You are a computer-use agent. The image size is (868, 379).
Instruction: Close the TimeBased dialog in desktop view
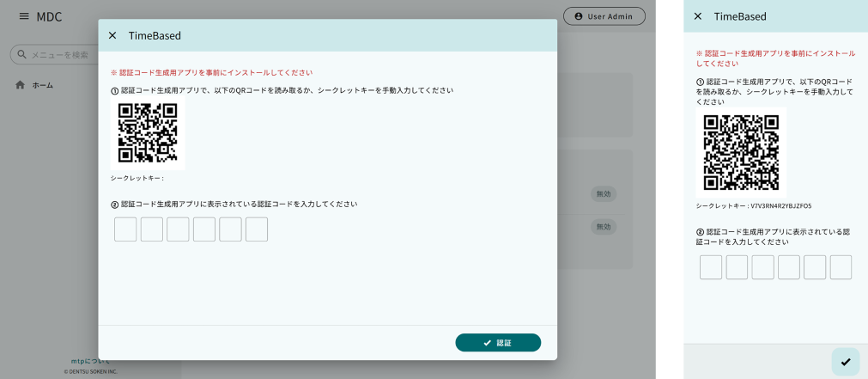point(112,35)
